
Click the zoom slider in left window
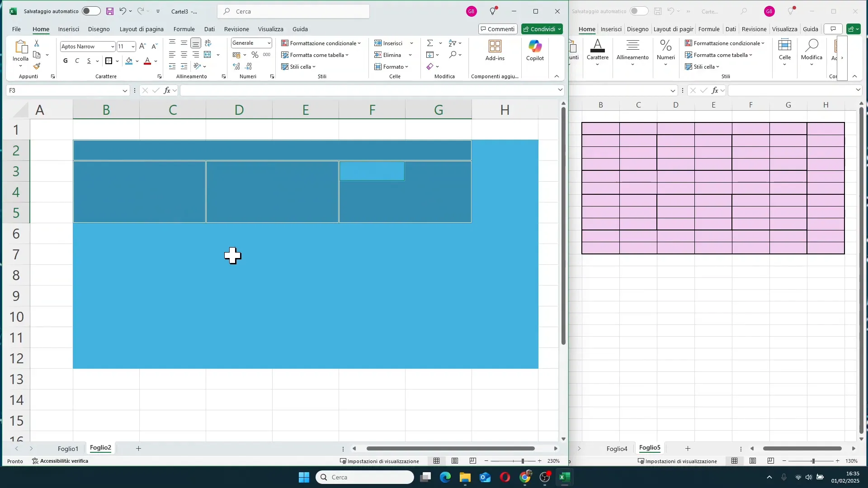[x=513, y=461]
